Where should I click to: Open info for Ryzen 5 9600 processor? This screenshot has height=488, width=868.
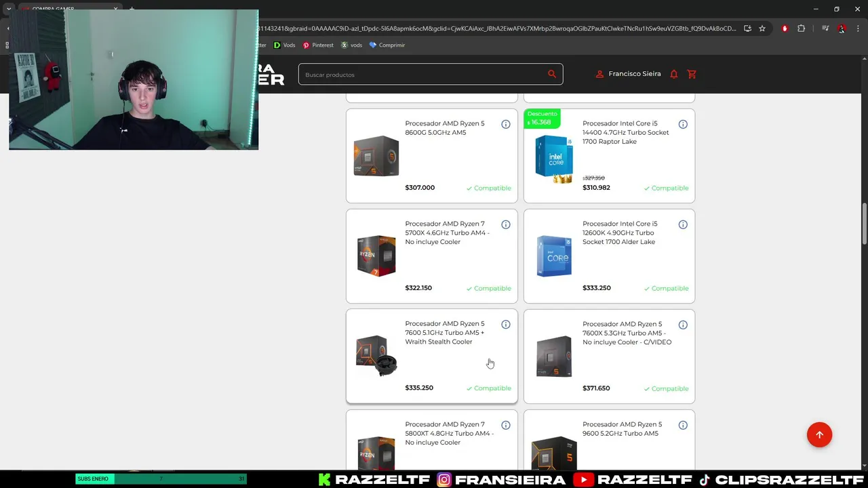coord(683,425)
